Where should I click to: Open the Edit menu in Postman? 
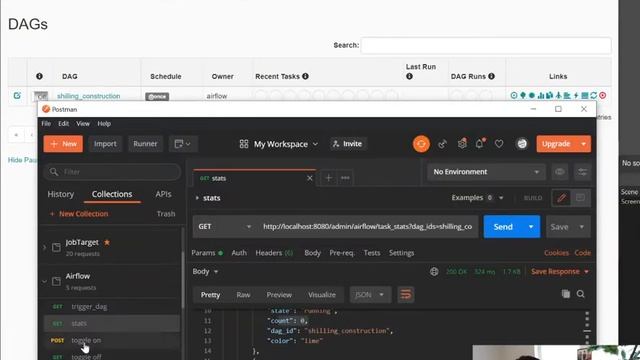[63, 124]
